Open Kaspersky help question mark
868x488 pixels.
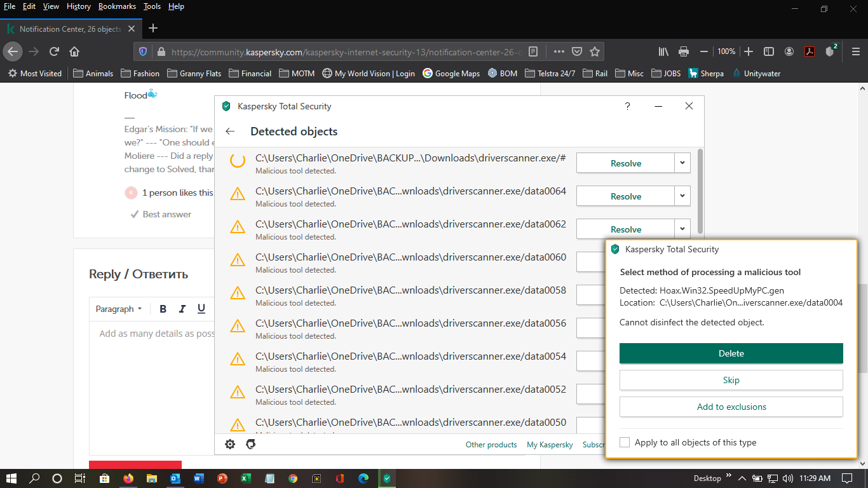click(x=627, y=106)
